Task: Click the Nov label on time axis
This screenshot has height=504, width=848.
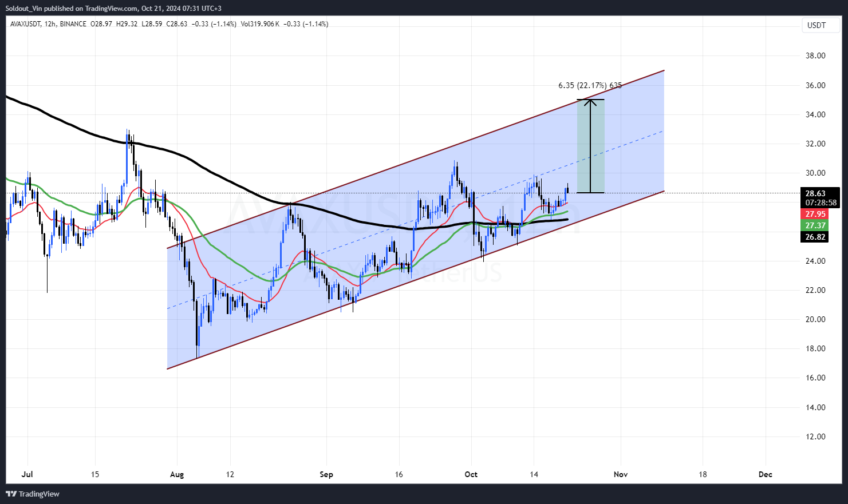Action: pos(621,474)
